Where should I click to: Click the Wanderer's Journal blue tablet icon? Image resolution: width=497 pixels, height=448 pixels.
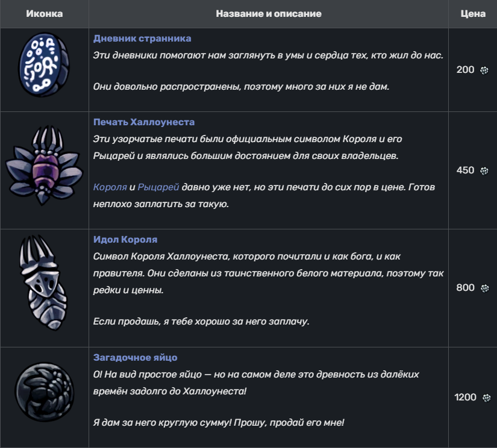click(x=44, y=64)
